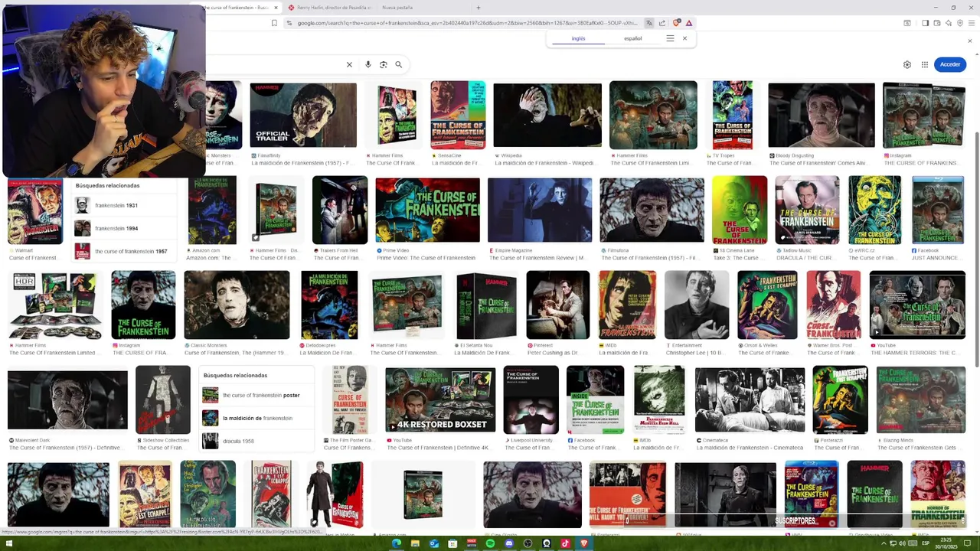
Task: Select related search the curse of frankenstein poster
Action: [x=256, y=395]
